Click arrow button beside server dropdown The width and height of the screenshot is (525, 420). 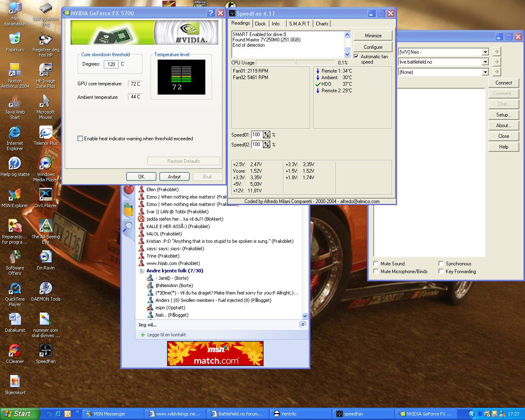tap(496, 62)
